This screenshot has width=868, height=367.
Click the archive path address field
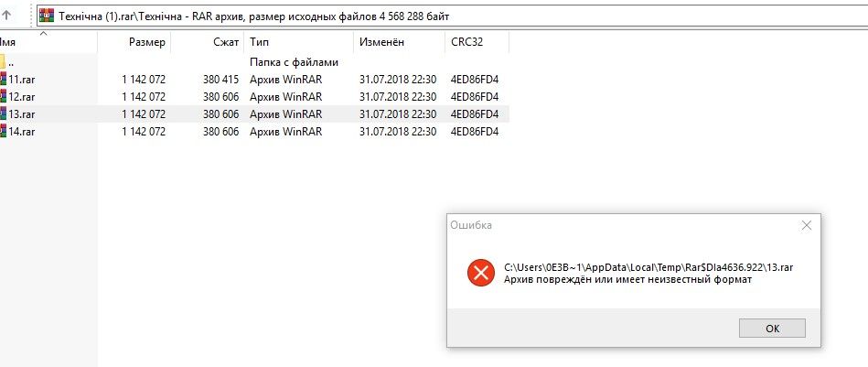pyautogui.click(x=457, y=16)
